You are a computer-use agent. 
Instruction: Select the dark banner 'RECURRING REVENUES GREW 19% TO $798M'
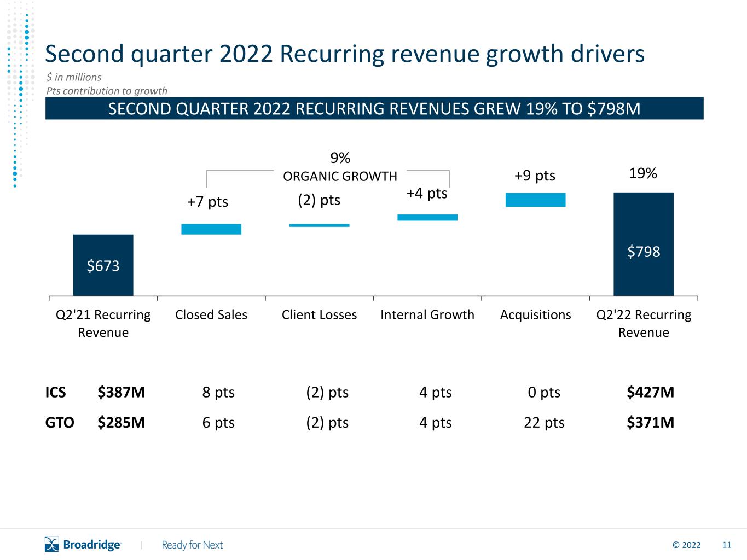(374, 108)
